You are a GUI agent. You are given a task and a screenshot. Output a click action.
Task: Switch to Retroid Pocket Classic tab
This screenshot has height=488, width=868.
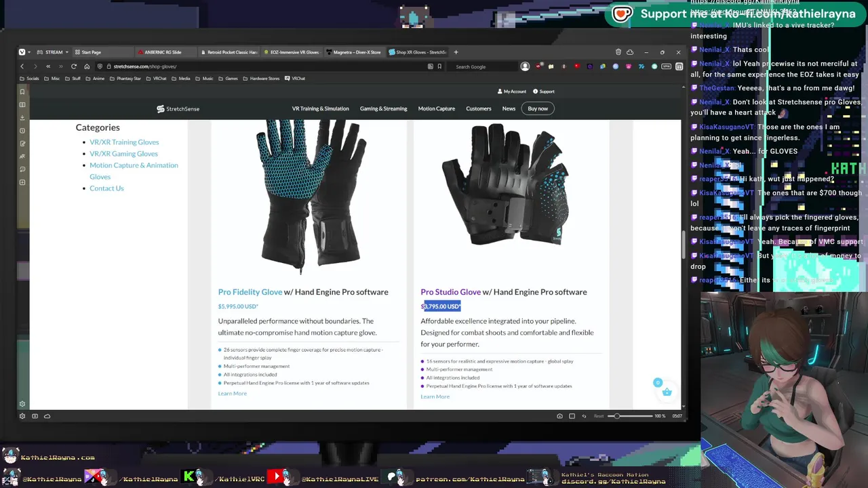point(229,52)
